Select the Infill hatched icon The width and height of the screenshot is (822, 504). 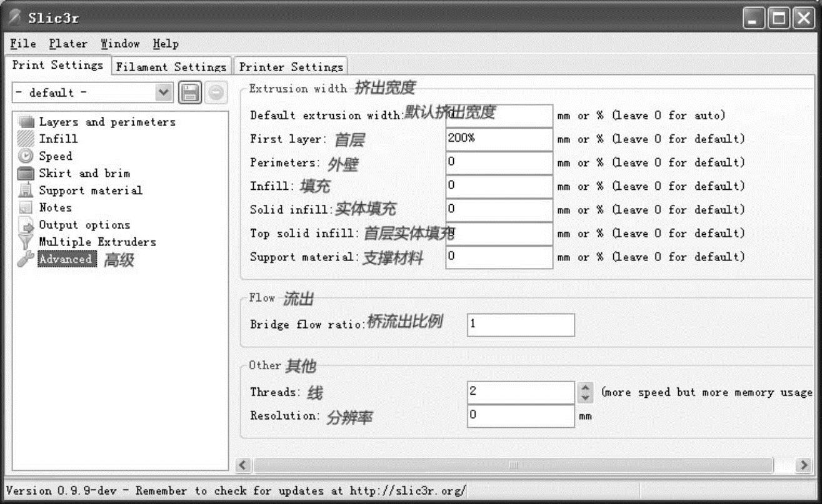[x=26, y=139]
